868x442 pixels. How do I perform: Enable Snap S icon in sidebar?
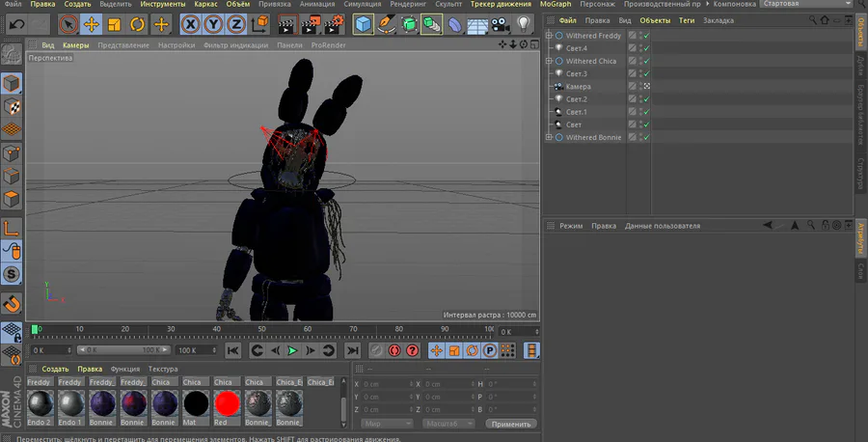coord(12,274)
